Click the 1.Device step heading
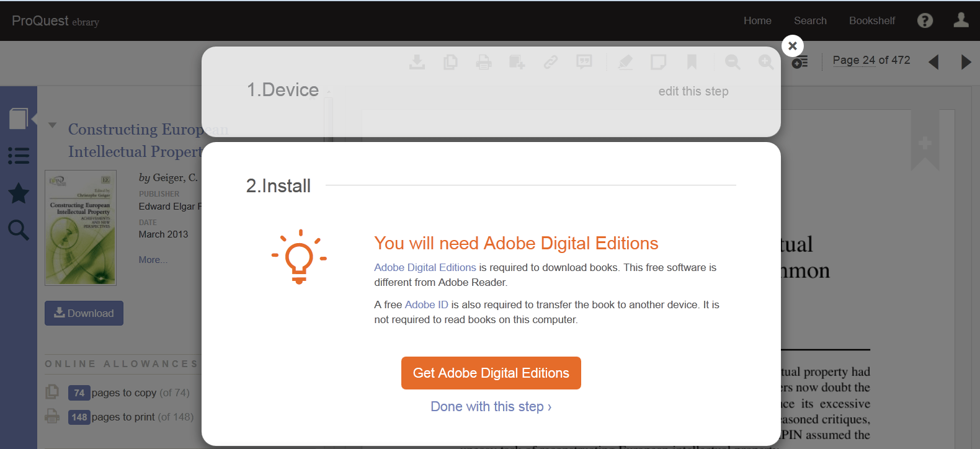The image size is (980, 449). pos(283,90)
